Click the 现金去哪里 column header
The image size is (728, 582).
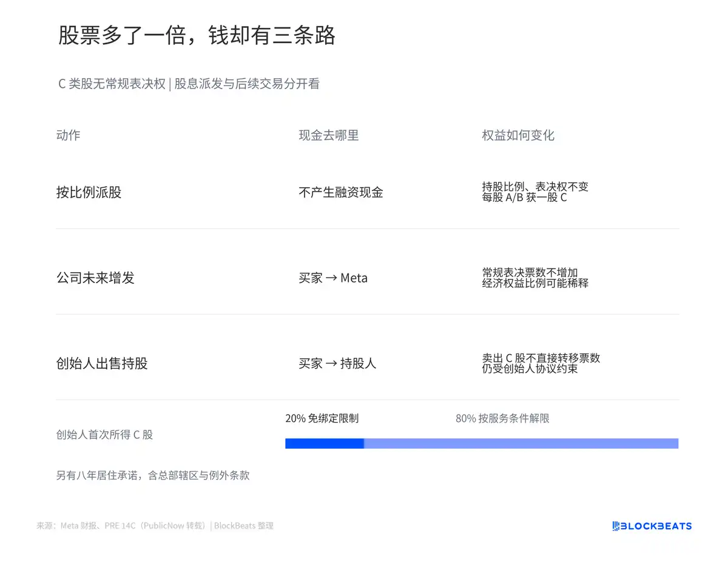coord(329,135)
